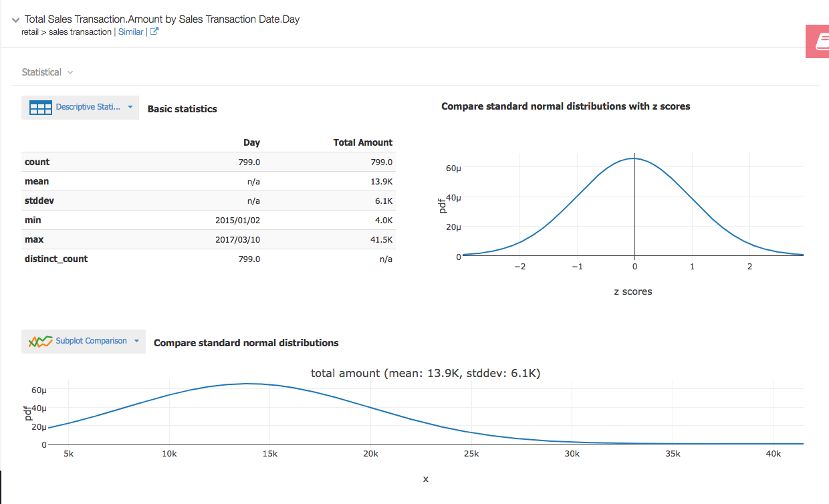This screenshot has height=504, width=829.
Task: Click the 4.0K min amount cell
Action: click(x=384, y=220)
